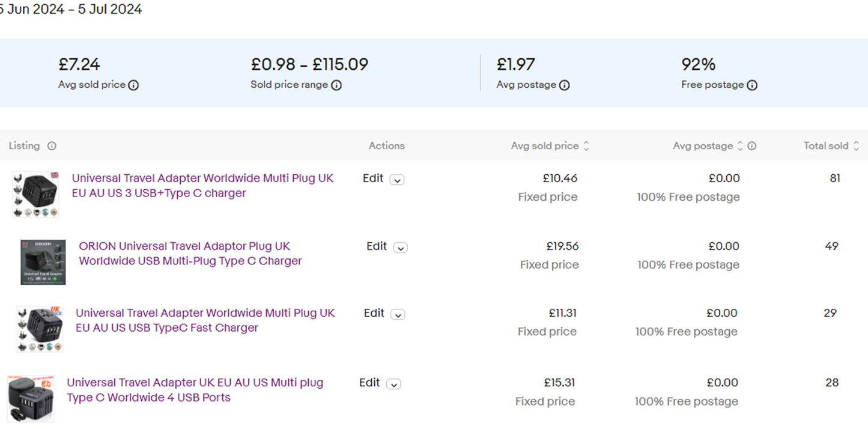
Task: Sort table by Avg postage column
Action: (x=740, y=146)
